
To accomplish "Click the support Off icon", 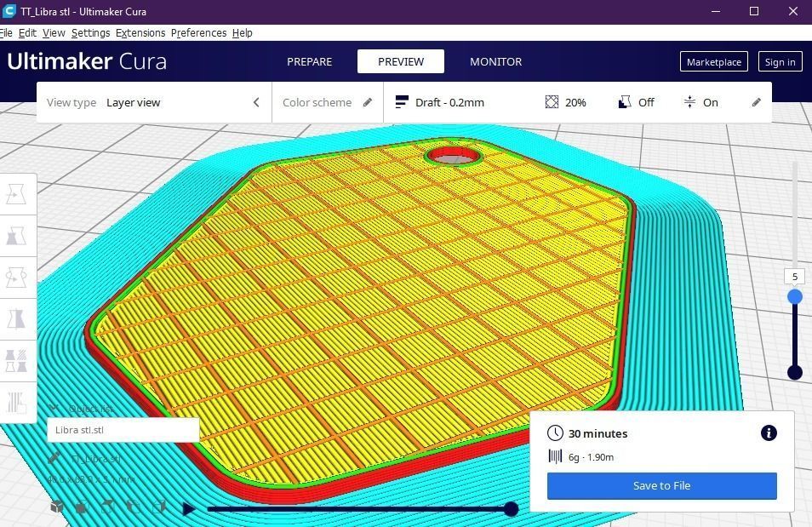I will (625, 102).
